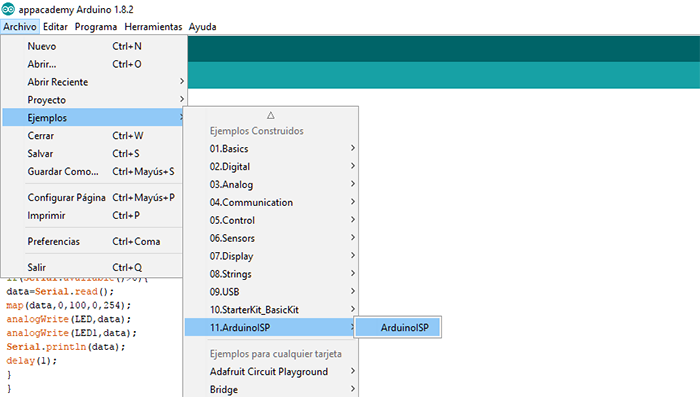Click the Arduino logo in title bar
This screenshot has height=397, width=700.
pyautogui.click(x=8, y=9)
